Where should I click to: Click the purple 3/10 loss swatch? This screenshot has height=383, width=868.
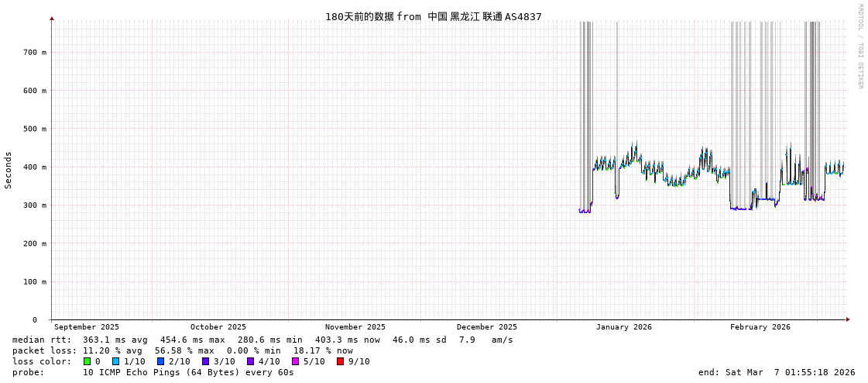206,361
